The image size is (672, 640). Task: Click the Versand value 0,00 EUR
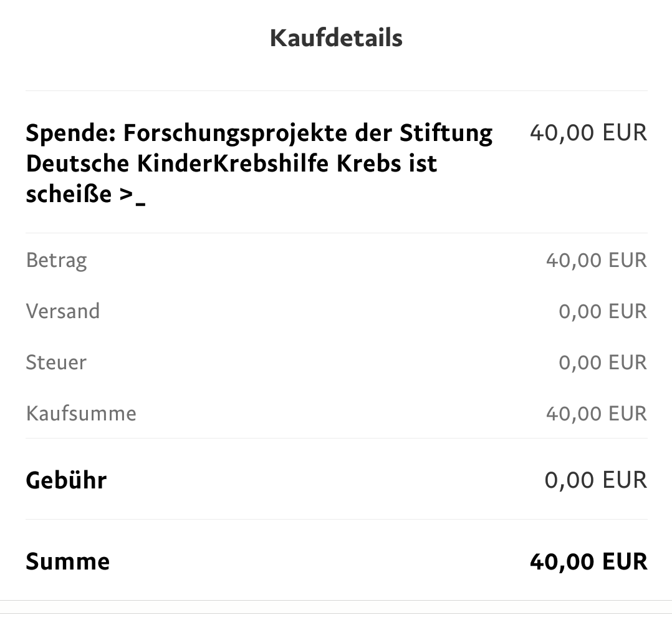pos(603,311)
